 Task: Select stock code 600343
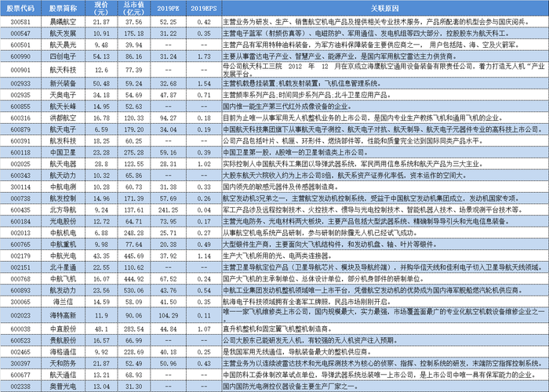coord(20,176)
